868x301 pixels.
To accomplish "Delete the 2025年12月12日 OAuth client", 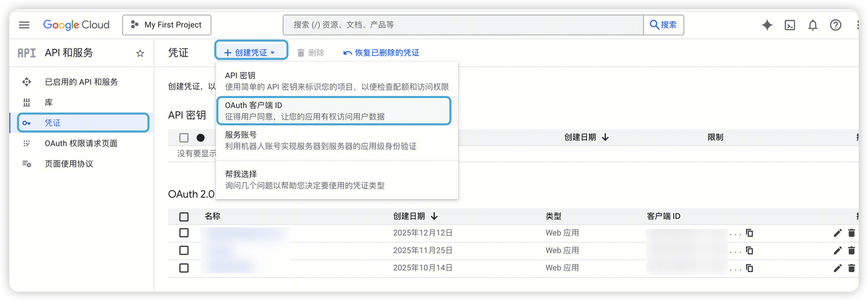I will pyautogui.click(x=851, y=233).
